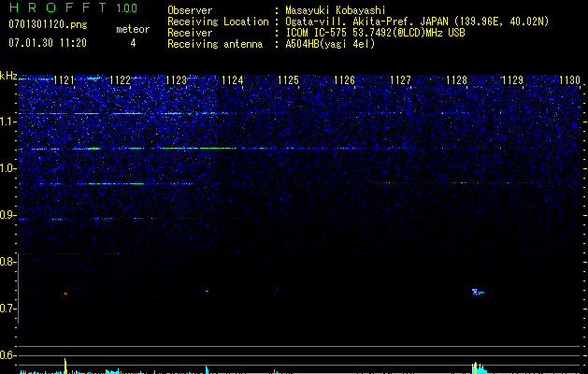Click time marker 1128
Image resolution: width=588 pixels, height=374 pixels.
pyautogui.click(x=457, y=80)
